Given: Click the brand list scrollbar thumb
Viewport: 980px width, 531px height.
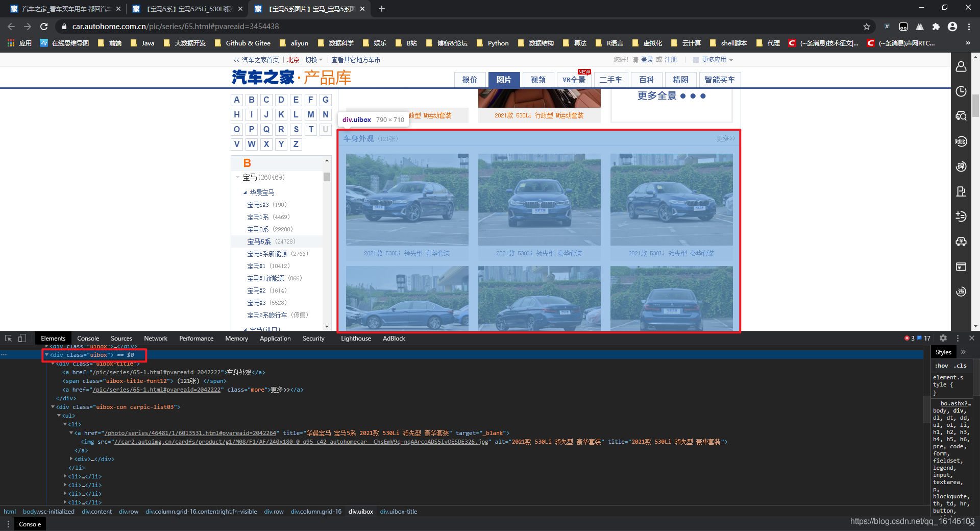Looking at the screenshot, I should pyautogui.click(x=327, y=177).
